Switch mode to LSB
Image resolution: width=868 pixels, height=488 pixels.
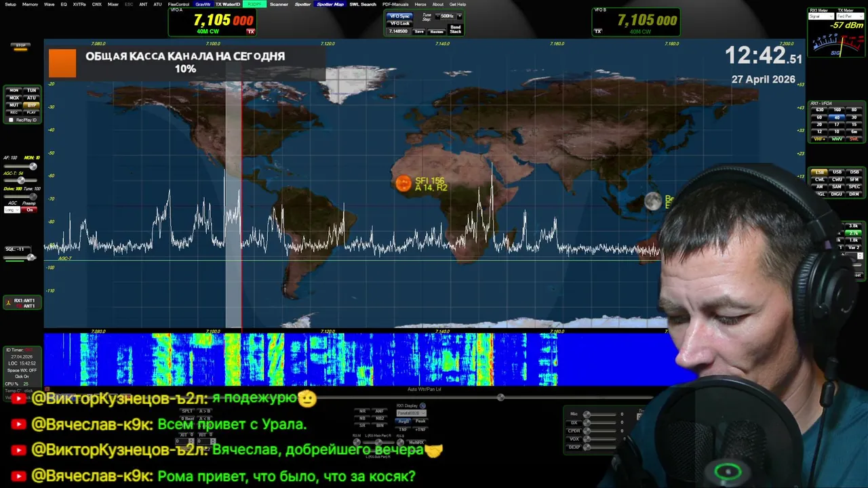pos(819,172)
